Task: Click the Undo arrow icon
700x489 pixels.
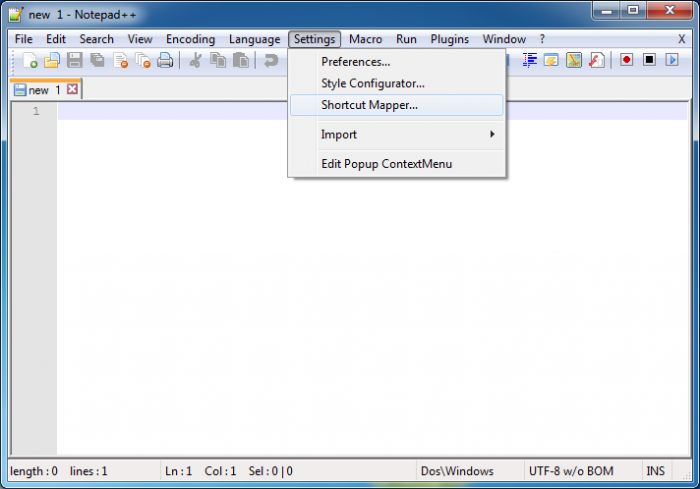Action: point(271,60)
